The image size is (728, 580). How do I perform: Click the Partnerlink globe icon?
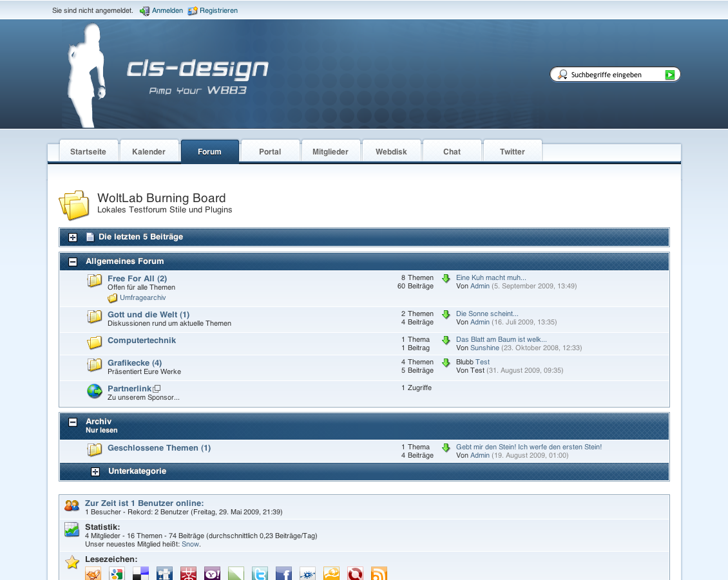point(95,391)
